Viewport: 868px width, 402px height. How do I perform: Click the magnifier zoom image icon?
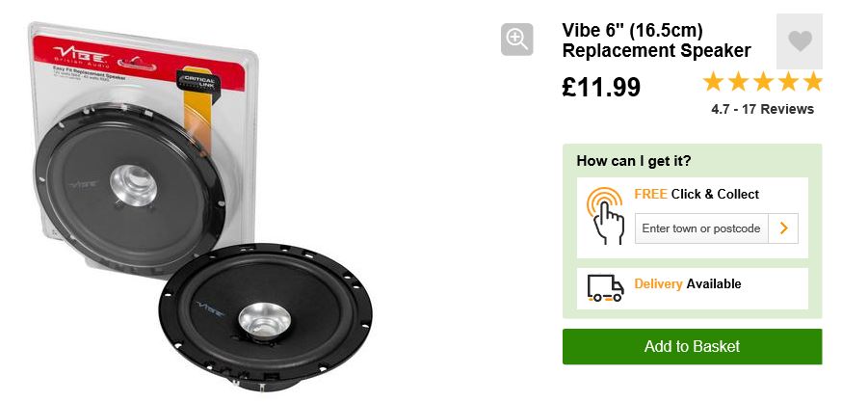[517, 40]
